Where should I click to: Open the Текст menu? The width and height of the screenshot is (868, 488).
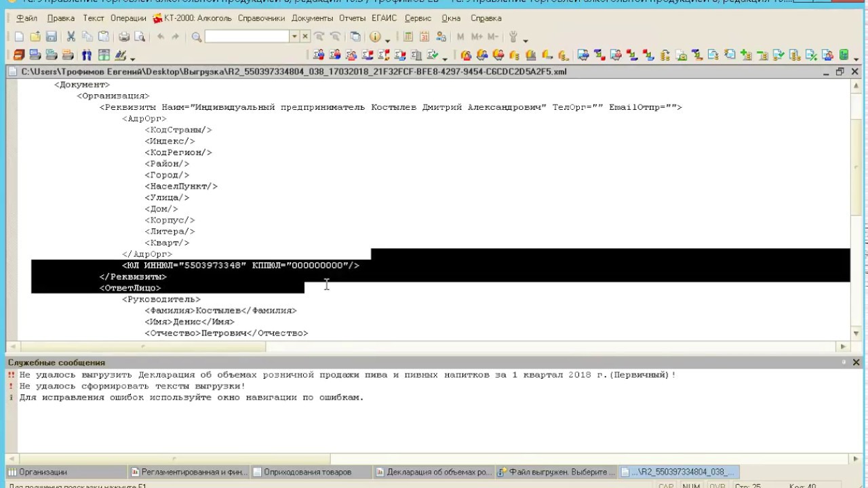pyautogui.click(x=94, y=18)
